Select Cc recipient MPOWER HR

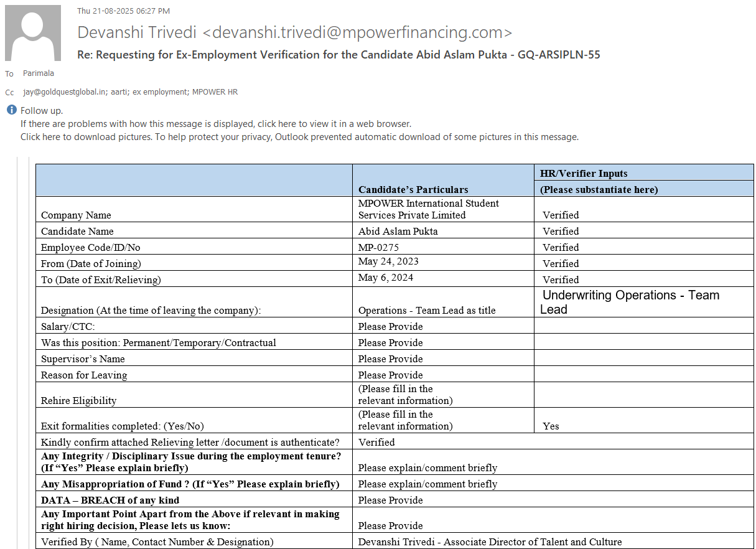(x=215, y=91)
